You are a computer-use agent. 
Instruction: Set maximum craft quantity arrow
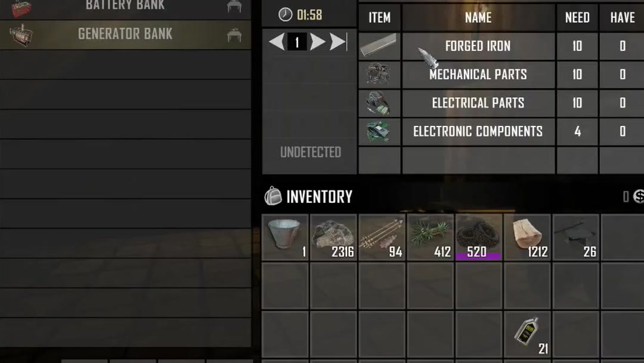(339, 42)
